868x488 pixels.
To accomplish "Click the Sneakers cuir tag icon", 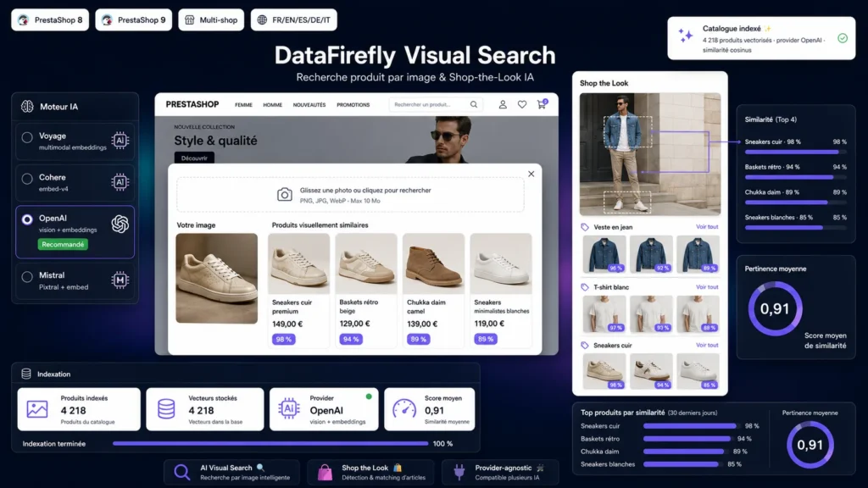I will [585, 346].
